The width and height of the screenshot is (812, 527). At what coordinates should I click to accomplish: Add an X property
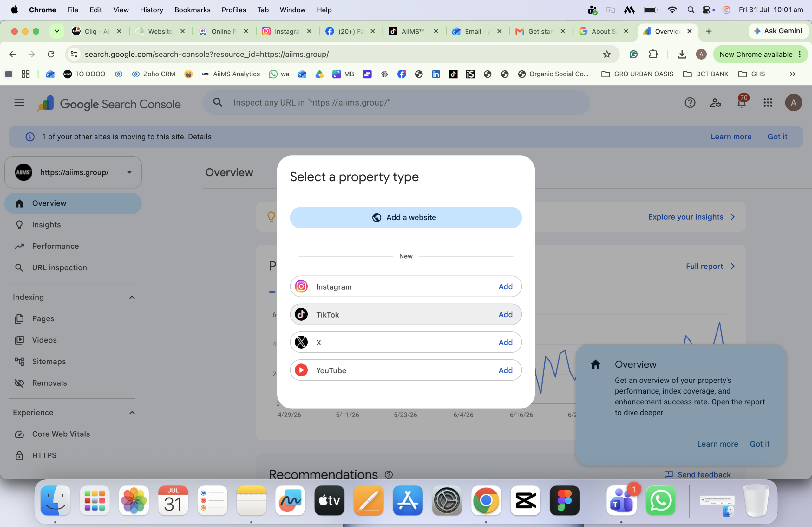505,343
